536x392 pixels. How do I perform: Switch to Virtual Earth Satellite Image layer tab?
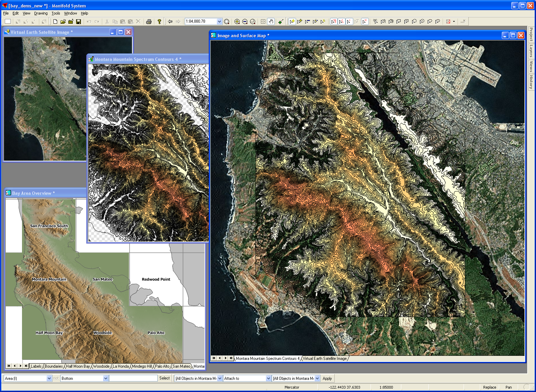pos(325,359)
